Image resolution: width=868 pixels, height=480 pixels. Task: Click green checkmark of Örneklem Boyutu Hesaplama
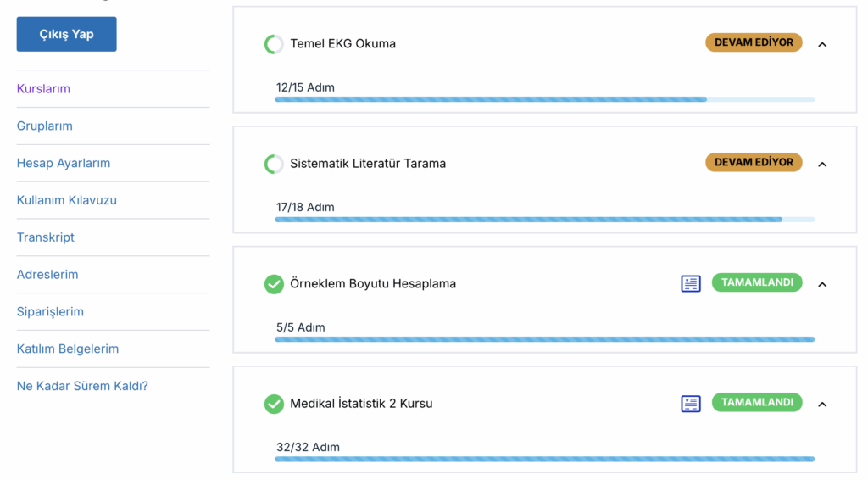274,284
